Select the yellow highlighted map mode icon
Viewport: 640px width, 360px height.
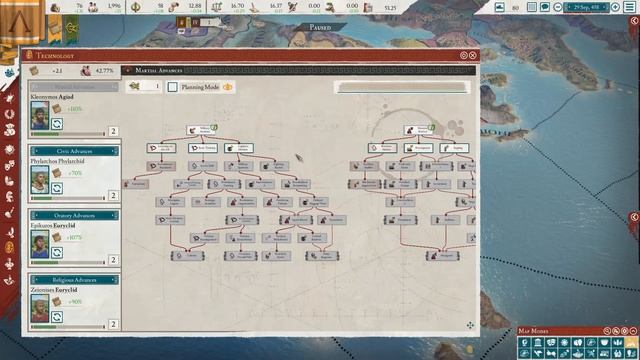(631, 342)
